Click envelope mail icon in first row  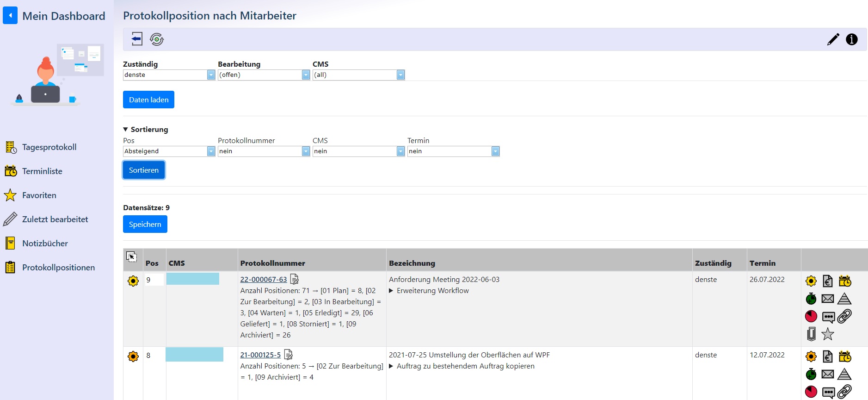tap(827, 299)
